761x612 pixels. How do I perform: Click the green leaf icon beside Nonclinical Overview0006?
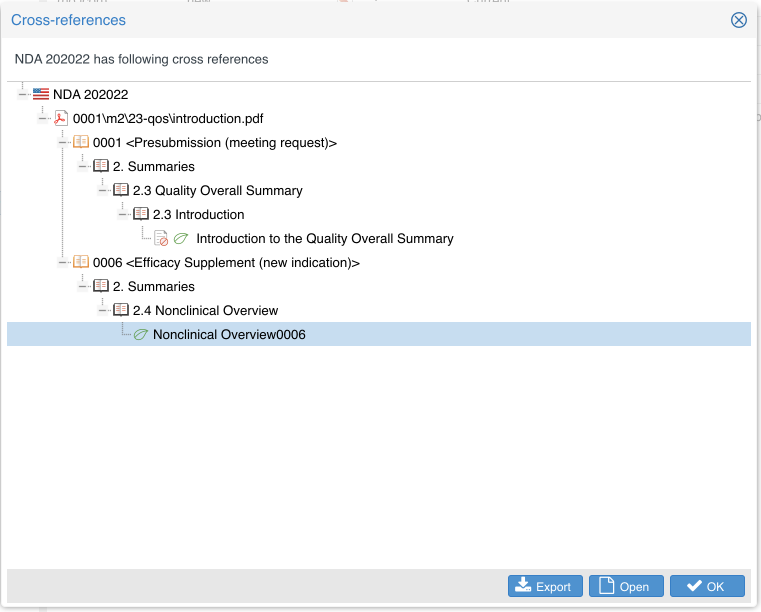[141, 334]
